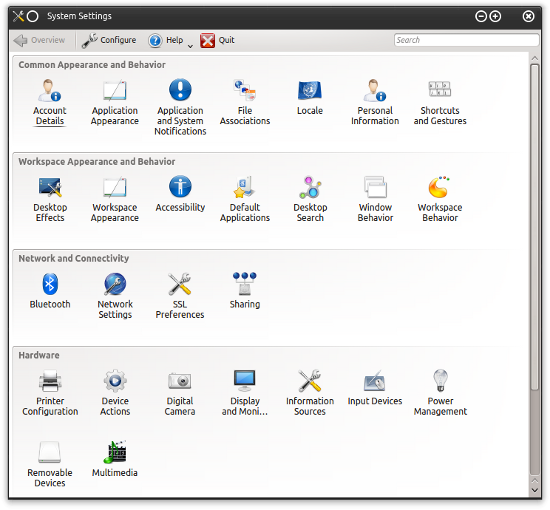Image resolution: width=550 pixels, height=510 pixels.
Task: Open the Locale settings icon
Action: [310, 97]
